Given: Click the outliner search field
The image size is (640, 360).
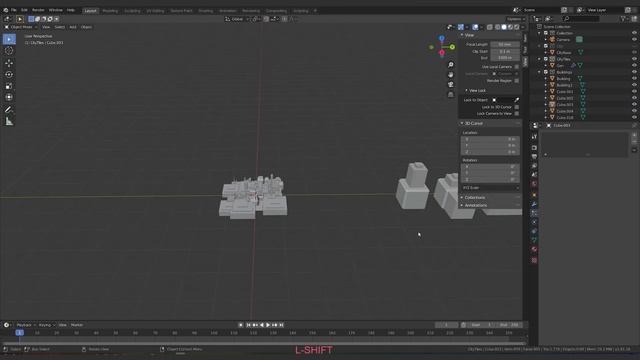Looking at the screenshot, I should pyautogui.click(x=581, y=19).
